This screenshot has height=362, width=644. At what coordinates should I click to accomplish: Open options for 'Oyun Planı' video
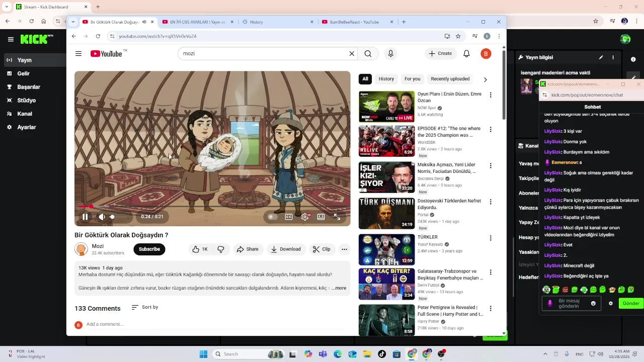491,95
